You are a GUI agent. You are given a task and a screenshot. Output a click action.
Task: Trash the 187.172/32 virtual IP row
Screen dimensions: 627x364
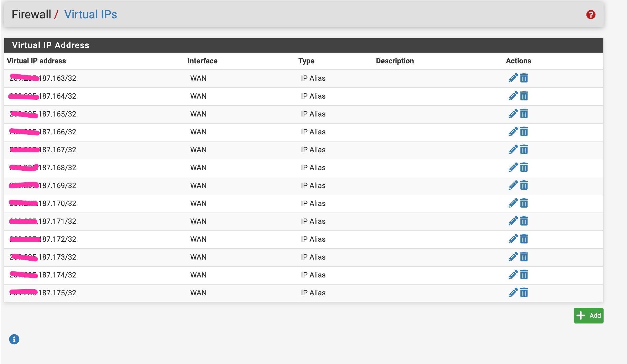pyautogui.click(x=524, y=239)
